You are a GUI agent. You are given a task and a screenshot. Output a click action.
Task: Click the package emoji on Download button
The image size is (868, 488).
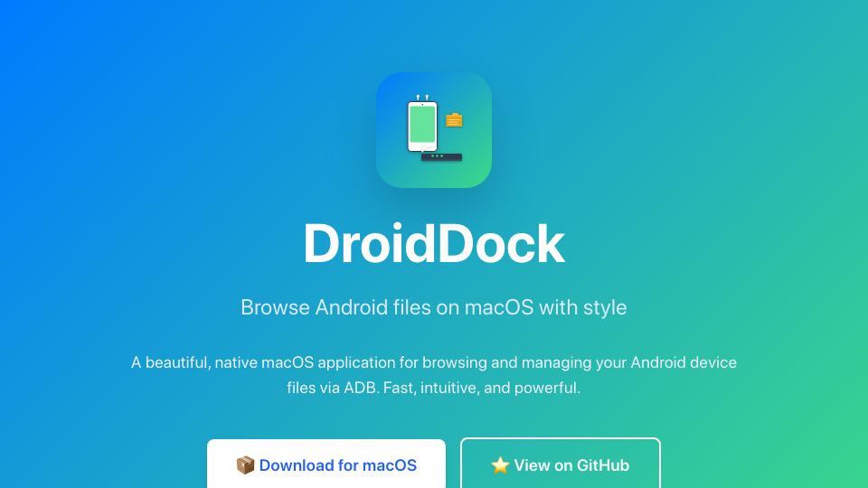point(245,465)
